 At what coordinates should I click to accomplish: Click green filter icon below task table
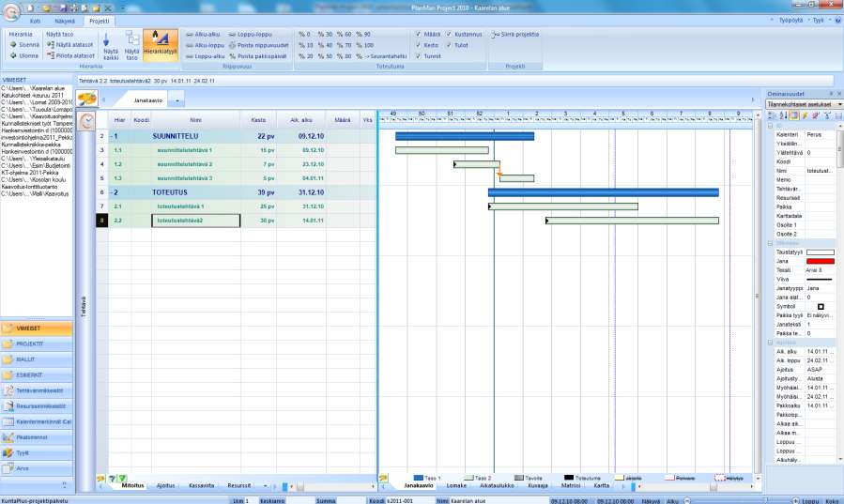[123, 478]
